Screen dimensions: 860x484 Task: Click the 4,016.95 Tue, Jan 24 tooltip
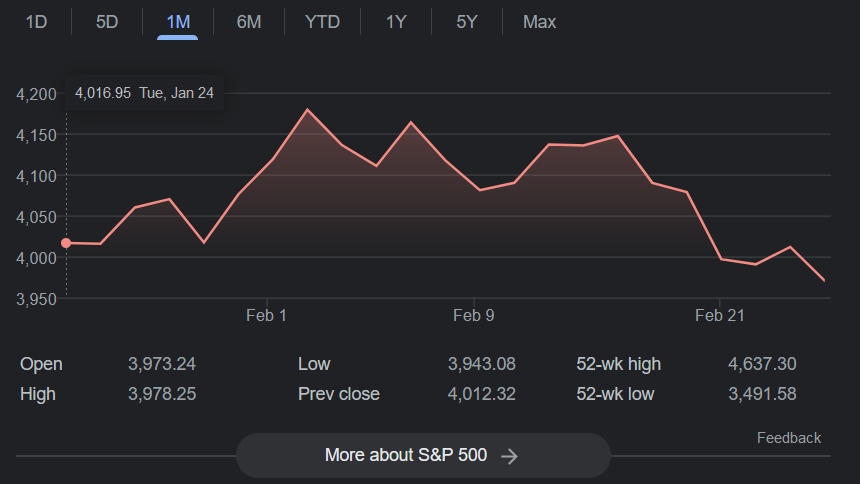145,93
